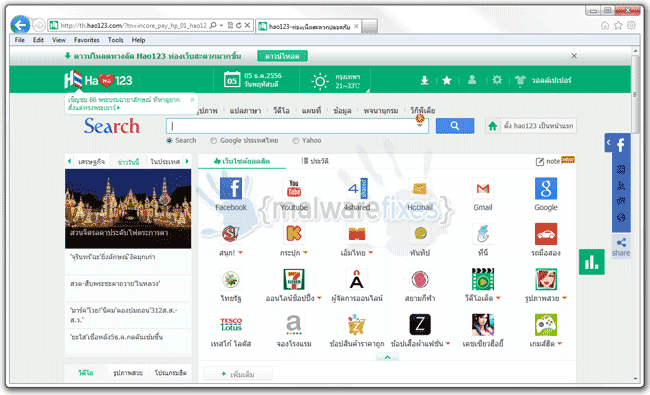Image resolution: width=650 pixels, height=395 pixels.
Task: Open the File menu
Action: 19,40
